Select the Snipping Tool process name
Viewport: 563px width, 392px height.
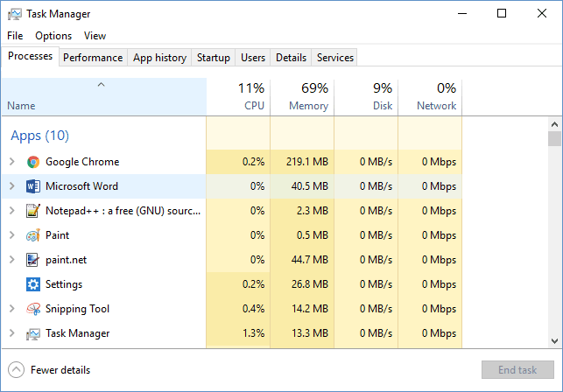pyautogui.click(x=77, y=309)
